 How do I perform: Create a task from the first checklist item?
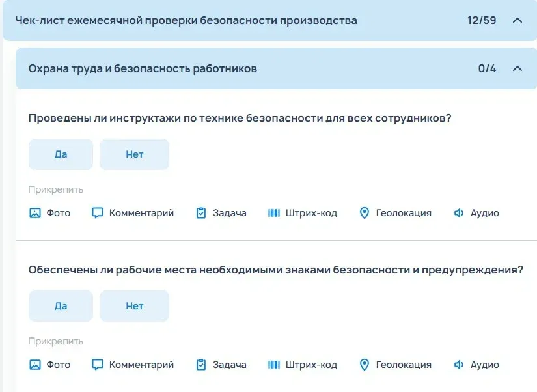coord(226,212)
